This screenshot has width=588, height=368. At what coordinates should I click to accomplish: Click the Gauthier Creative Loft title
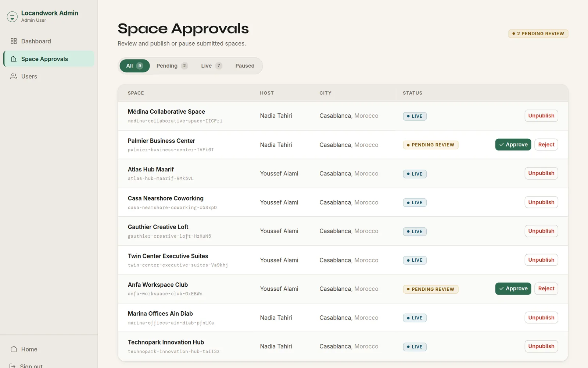click(x=158, y=227)
